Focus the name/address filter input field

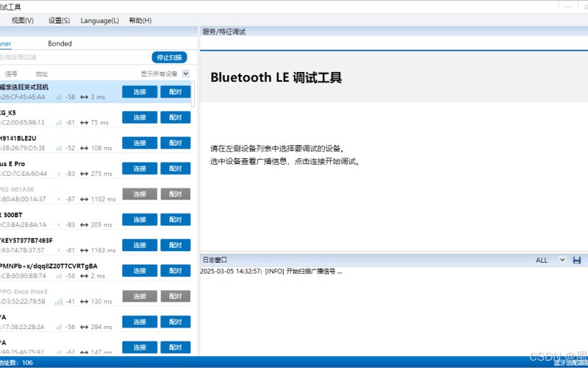75,57
